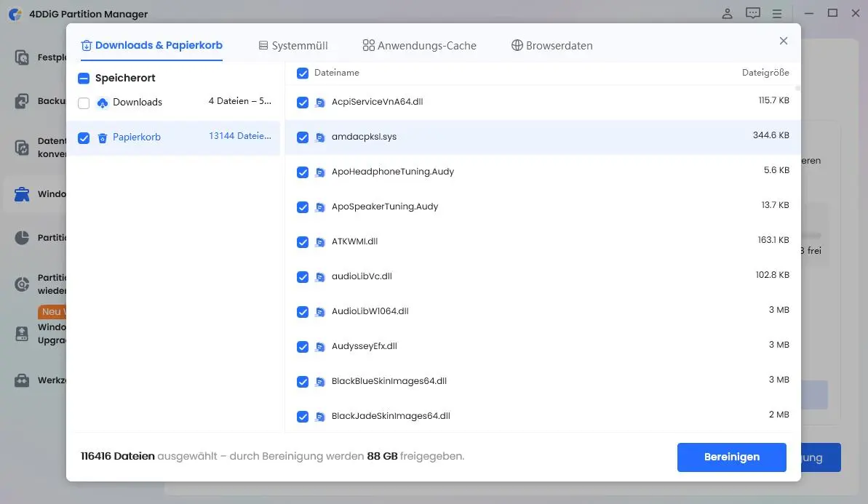Click the 13144 Dateie... count text
Viewport: 868px width, 504px height.
coord(239,135)
